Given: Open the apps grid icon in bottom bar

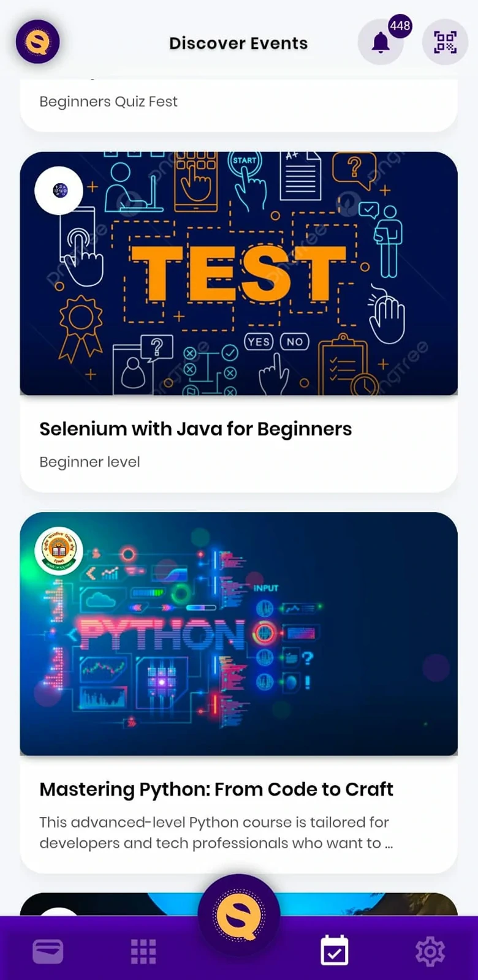Looking at the screenshot, I should (x=143, y=951).
